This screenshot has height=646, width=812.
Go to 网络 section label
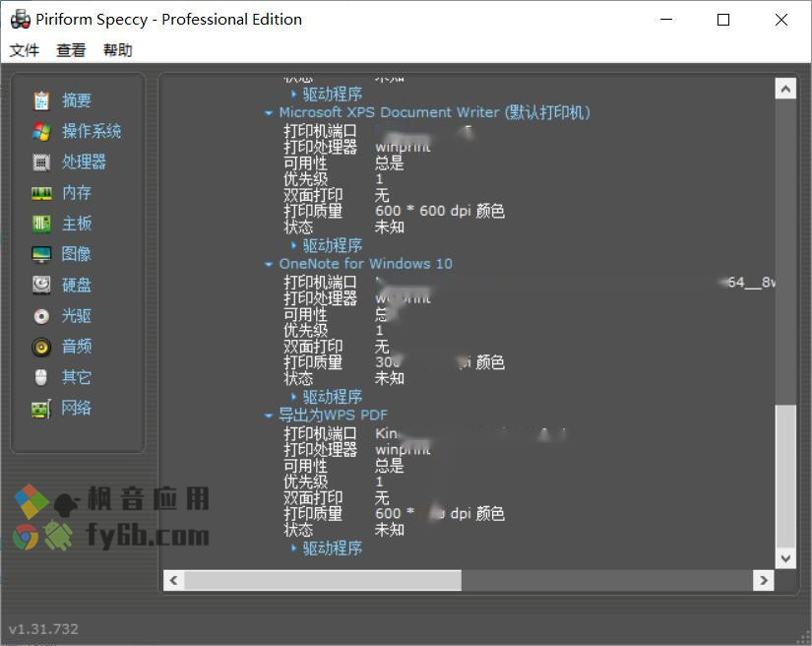click(x=77, y=408)
